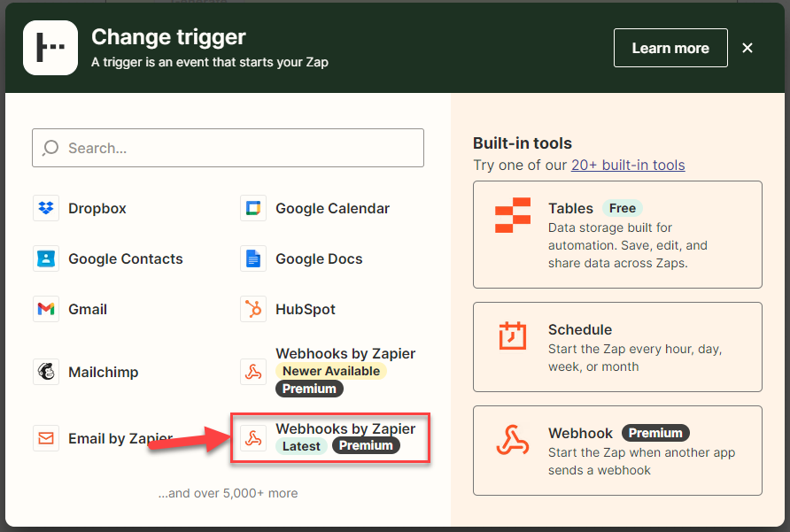Close the Change trigger dialog

tap(747, 48)
